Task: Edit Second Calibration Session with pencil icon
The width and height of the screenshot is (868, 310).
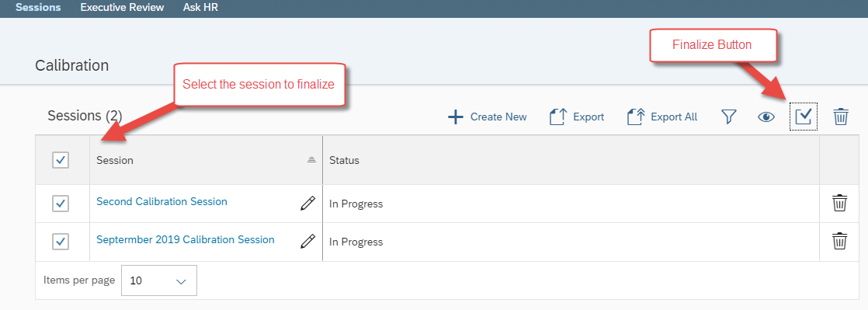Action: 307,203
